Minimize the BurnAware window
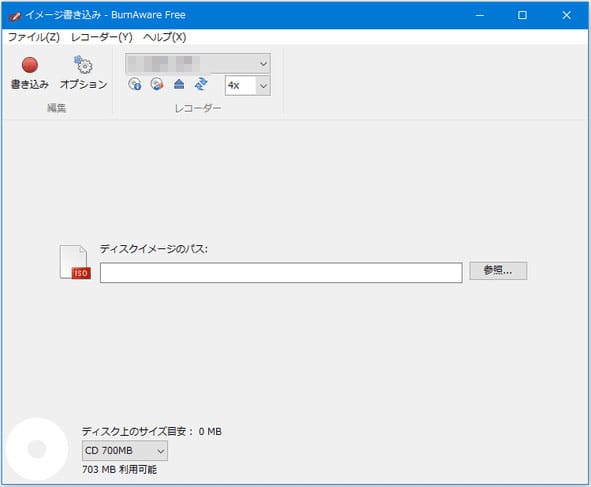The image size is (591, 487). click(480, 15)
